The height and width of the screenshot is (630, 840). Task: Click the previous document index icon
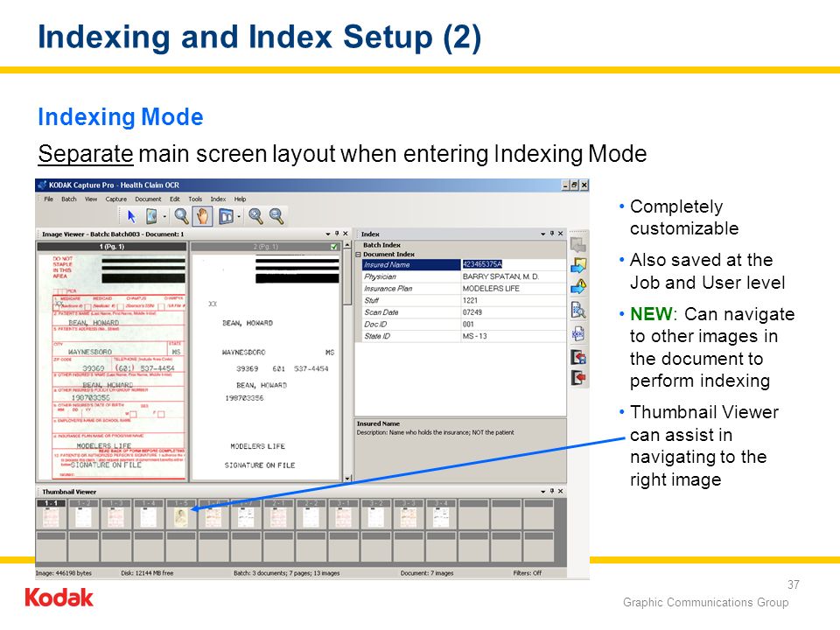pyautogui.click(x=578, y=245)
